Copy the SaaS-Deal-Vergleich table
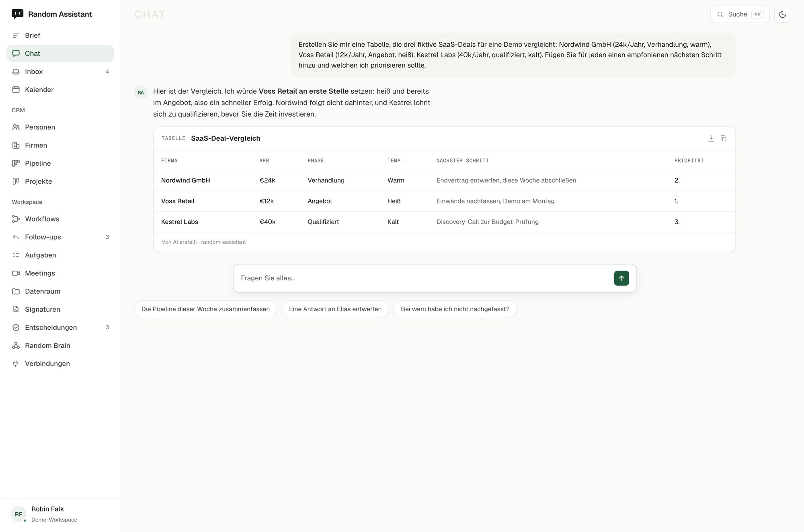This screenshot has height=532, width=804. 724,138
